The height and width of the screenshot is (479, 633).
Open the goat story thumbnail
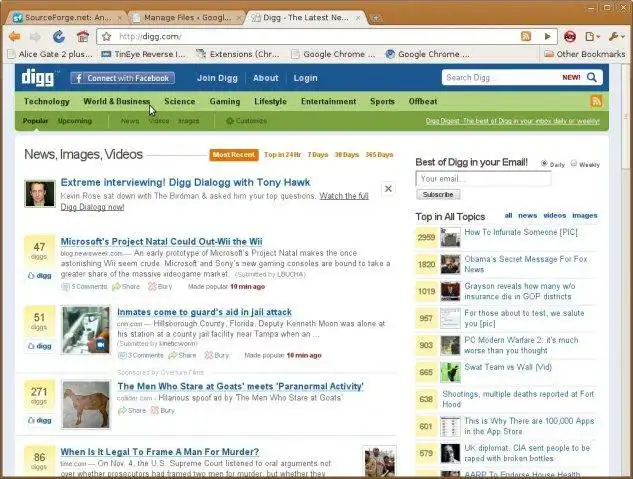pos(86,404)
